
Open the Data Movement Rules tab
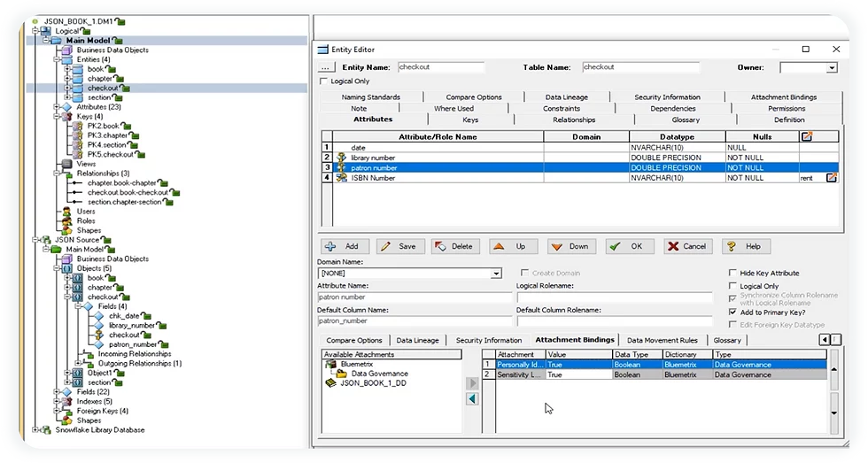pyautogui.click(x=663, y=340)
